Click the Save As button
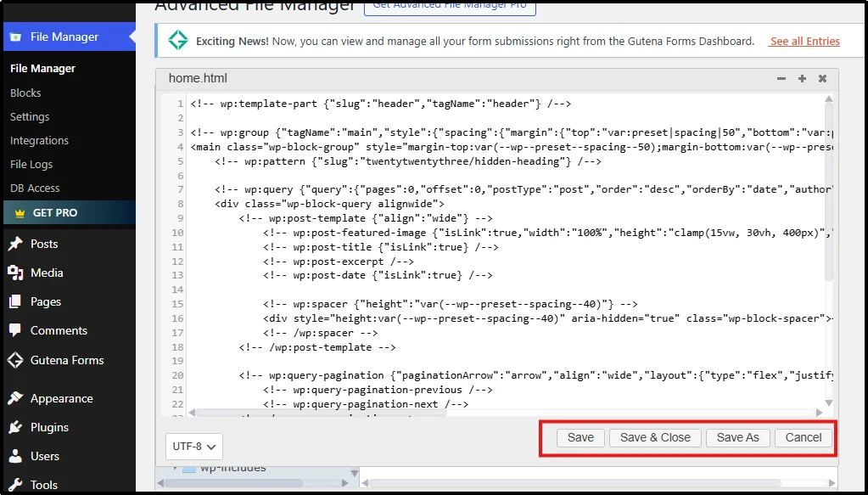This screenshot has height=495, width=868. (737, 437)
